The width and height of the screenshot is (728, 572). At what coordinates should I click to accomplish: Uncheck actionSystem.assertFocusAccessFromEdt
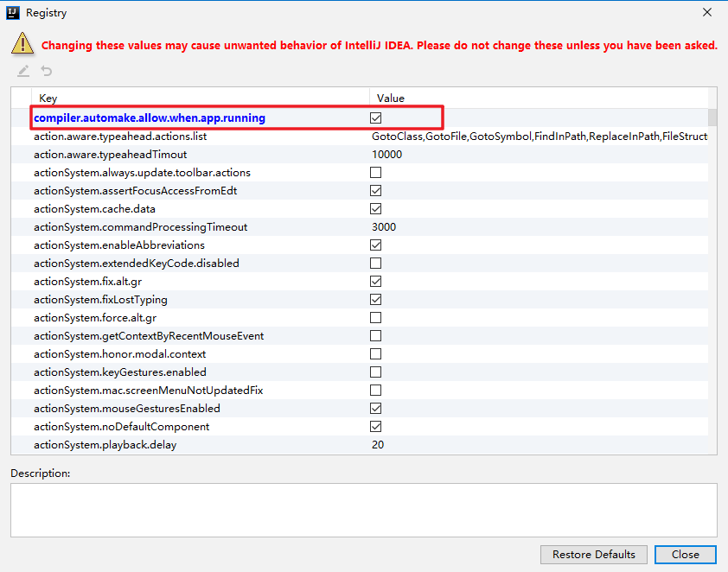[375, 191]
